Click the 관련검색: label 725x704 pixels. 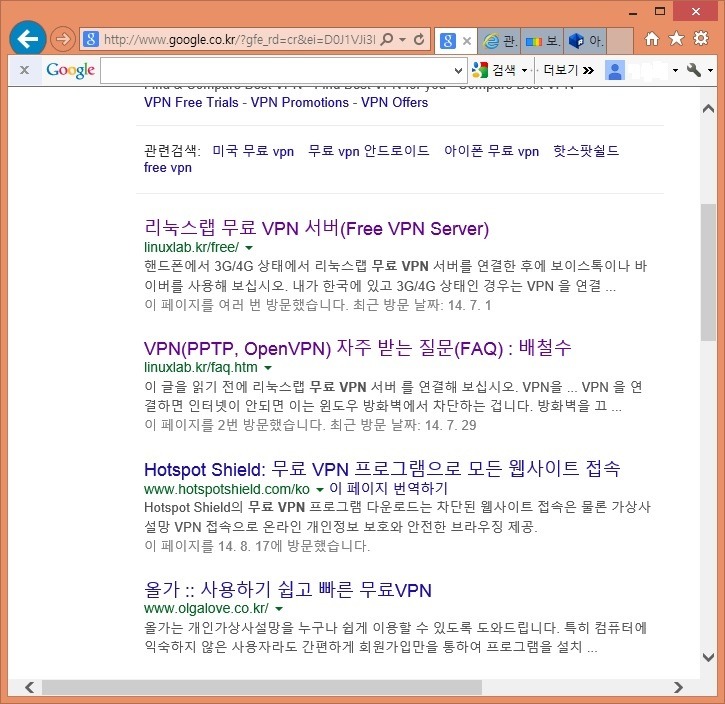(x=172, y=151)
